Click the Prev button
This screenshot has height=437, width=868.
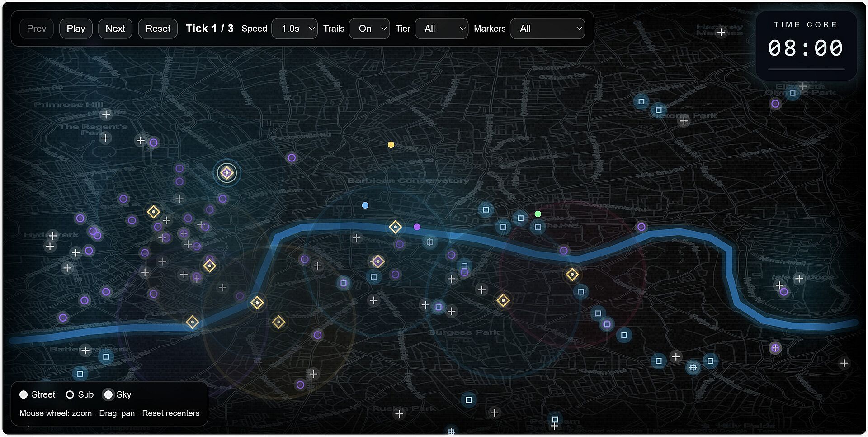click(x=37, y=28)
